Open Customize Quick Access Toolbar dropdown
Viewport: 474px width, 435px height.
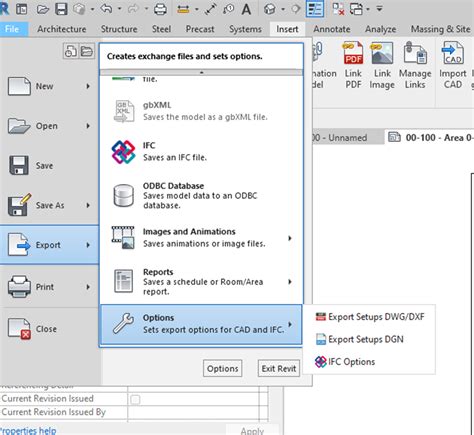(379, 9)
